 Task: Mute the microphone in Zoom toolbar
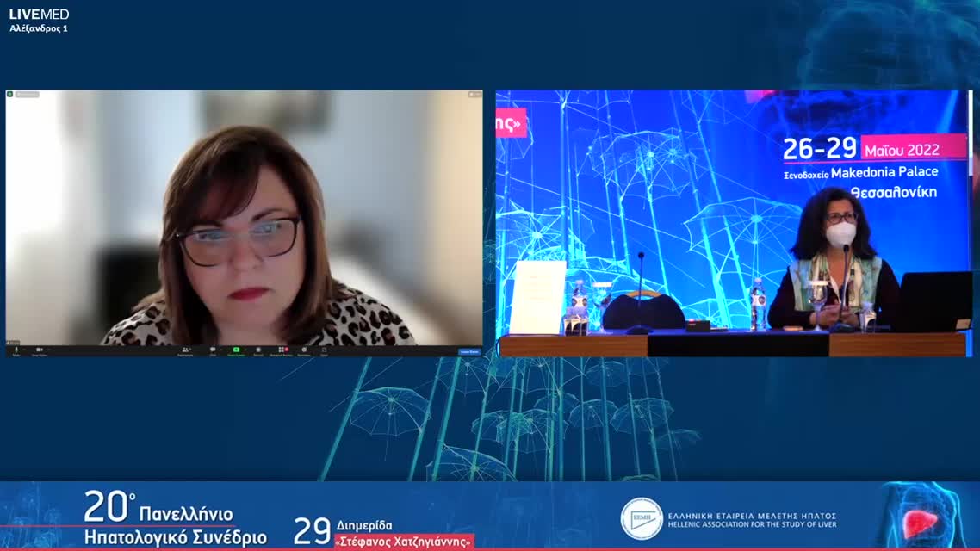[x=16, y=350]
